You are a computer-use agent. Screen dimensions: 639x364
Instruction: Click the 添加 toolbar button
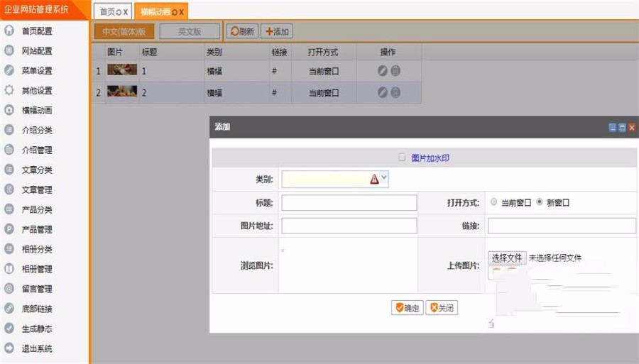coord(277,31)
